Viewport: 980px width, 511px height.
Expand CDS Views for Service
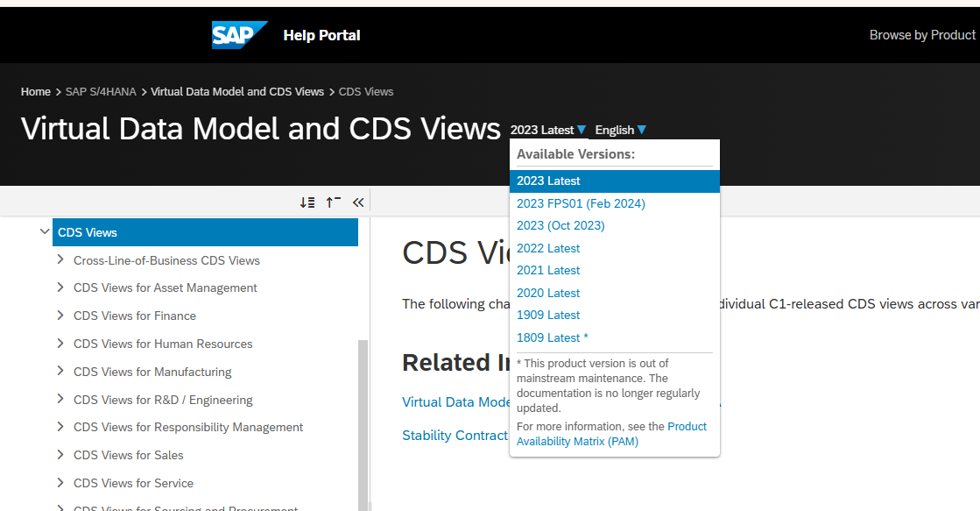pos(60,483)
